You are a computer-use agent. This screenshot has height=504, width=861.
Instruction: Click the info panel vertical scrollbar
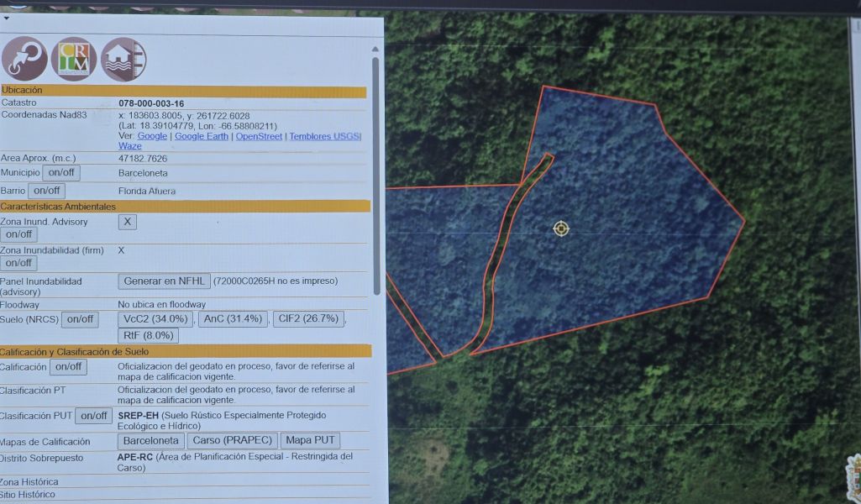point(375,168)
